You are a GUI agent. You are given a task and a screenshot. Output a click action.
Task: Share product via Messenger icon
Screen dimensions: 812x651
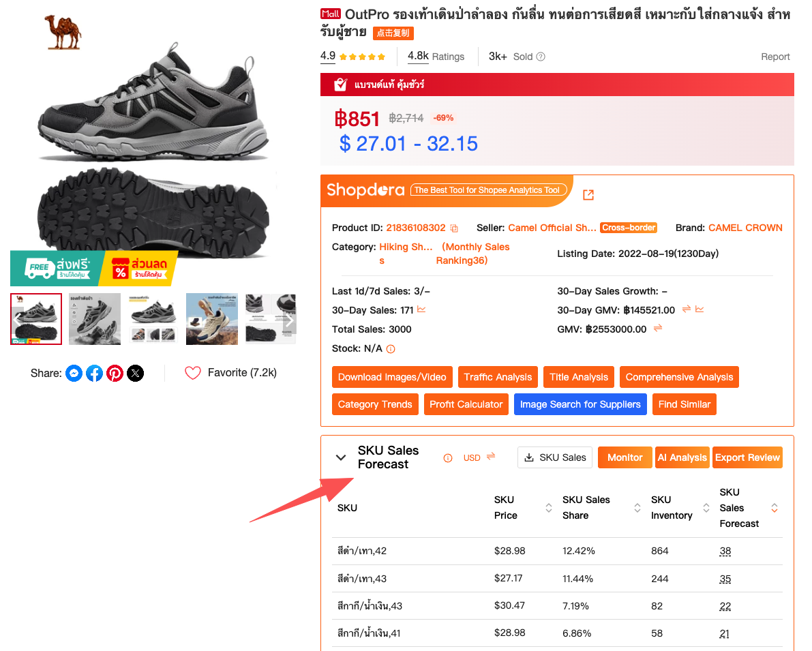coord(74,373)
